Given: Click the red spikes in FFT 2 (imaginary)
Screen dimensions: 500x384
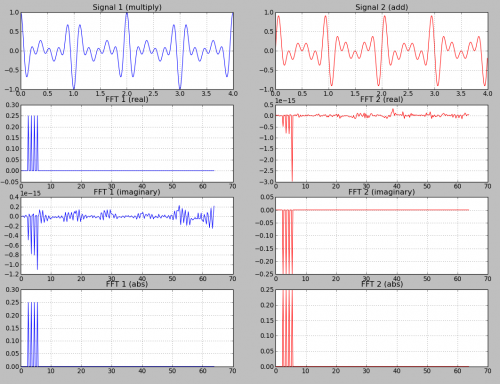Looking at the screenshot, I should point(288,242).
